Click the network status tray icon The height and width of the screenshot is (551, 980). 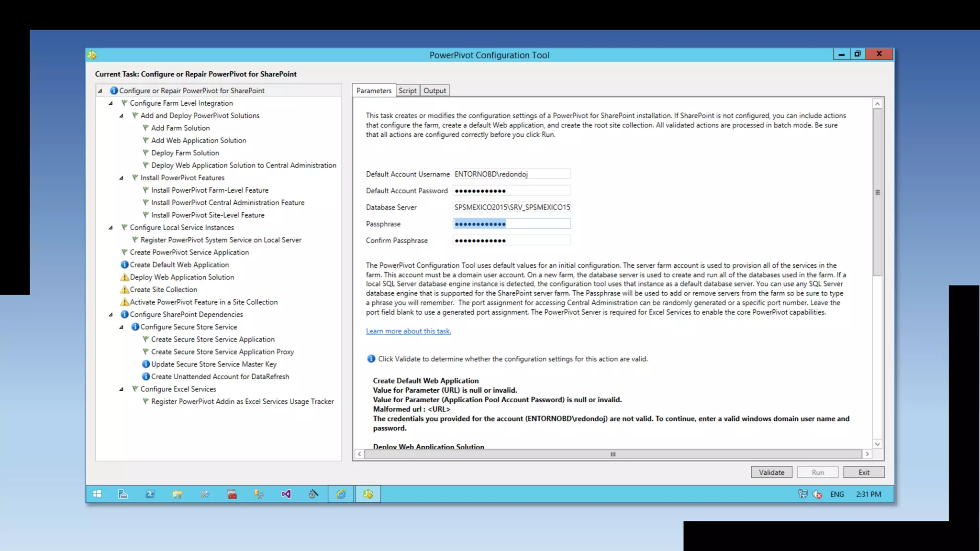tap(803, 494)
